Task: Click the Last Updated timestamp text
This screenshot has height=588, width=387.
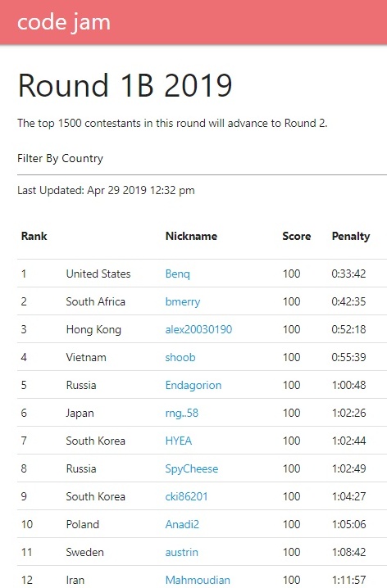Action: 106,191
